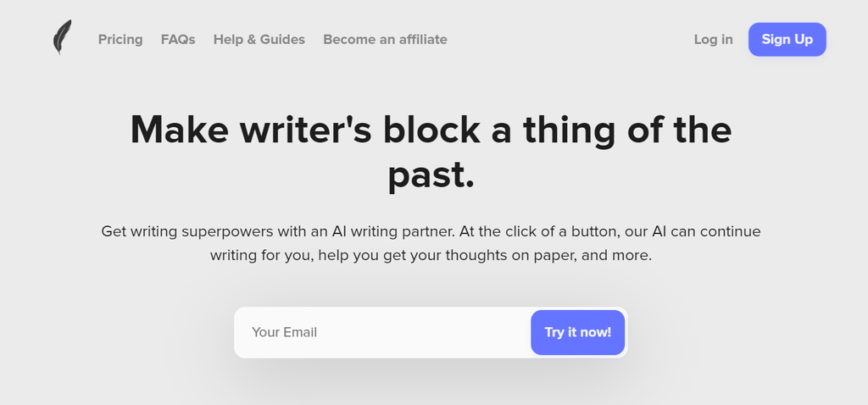Open Help & Guides
This screenshot has width=868, height=405.
point(259,39)
